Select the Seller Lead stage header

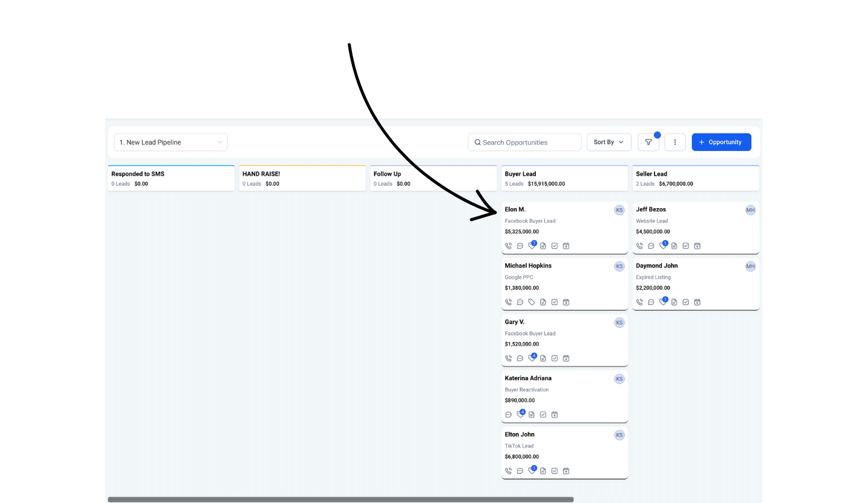coord(695,178)
